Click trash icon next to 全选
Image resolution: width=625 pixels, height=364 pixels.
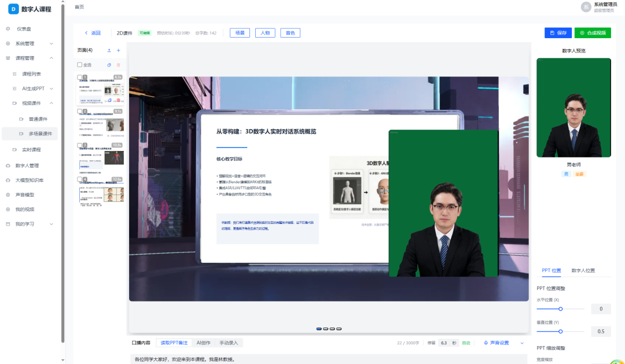(x=119, y=65)
